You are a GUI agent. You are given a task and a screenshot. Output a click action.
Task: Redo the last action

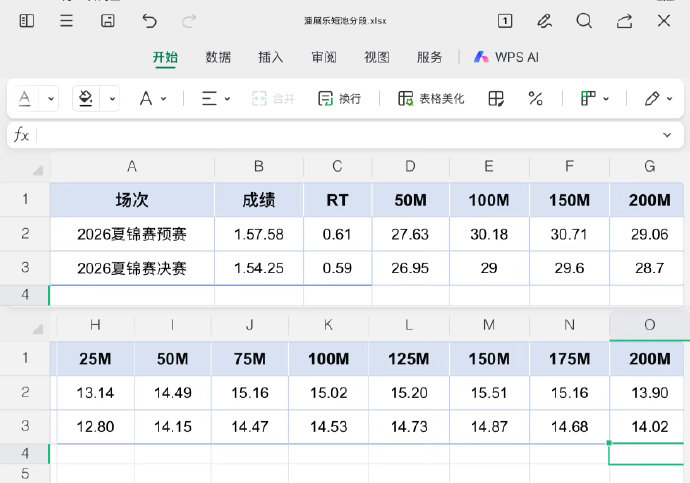[x=189, y=21]
